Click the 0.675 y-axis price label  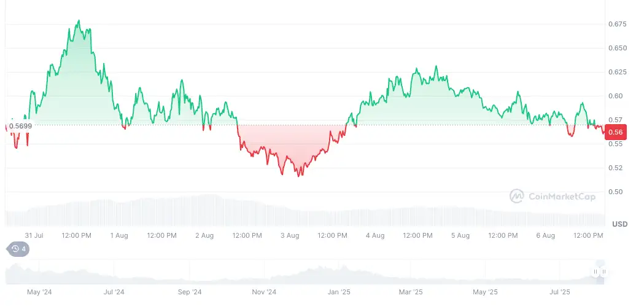pos(616,25)
